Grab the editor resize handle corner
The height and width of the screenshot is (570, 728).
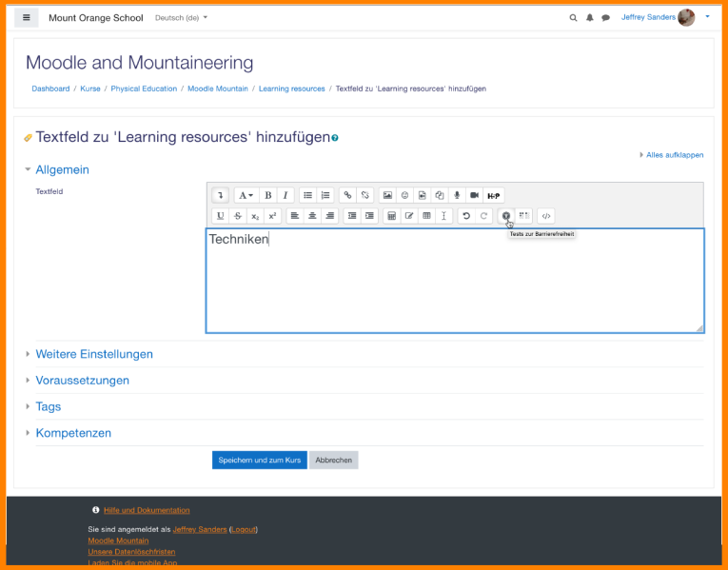pyautogui.click(x=699, y=328)
